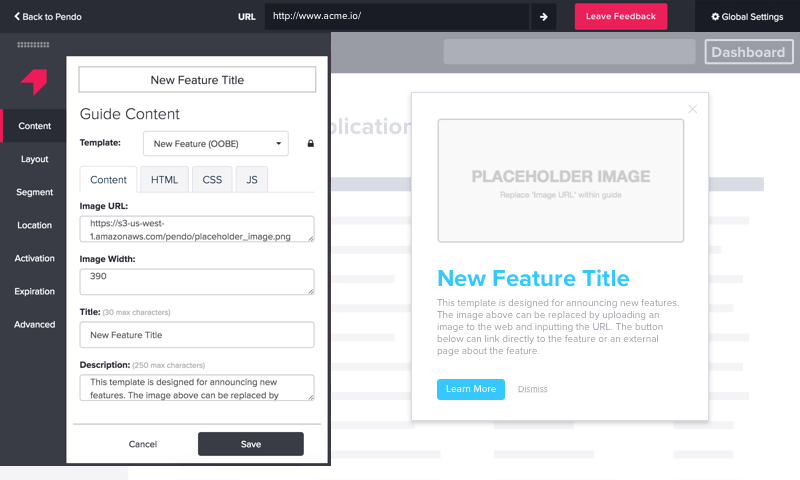Image resolution: width=800 pixels, height=480 pixels.
Task: Go back to Pendo
Action: tap(48, 17)
